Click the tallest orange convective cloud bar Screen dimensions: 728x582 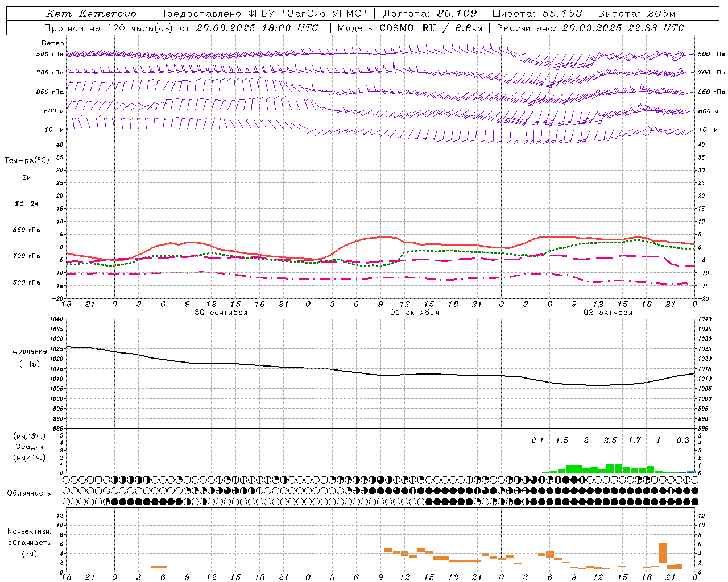pos(663,552)
